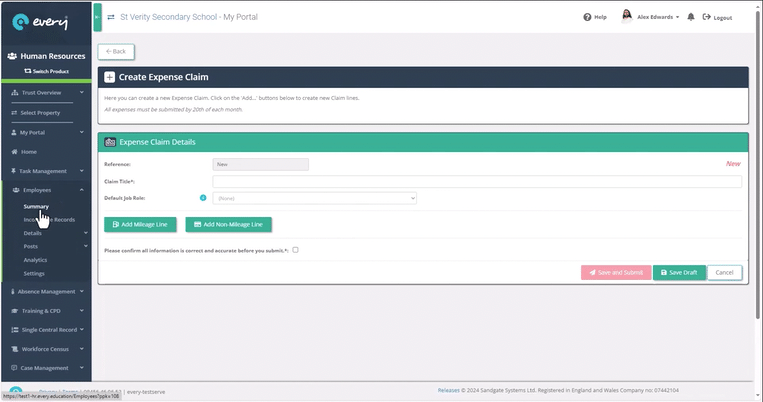Click the Logout icon
This screenshot has height=402, width=763.
707,17
